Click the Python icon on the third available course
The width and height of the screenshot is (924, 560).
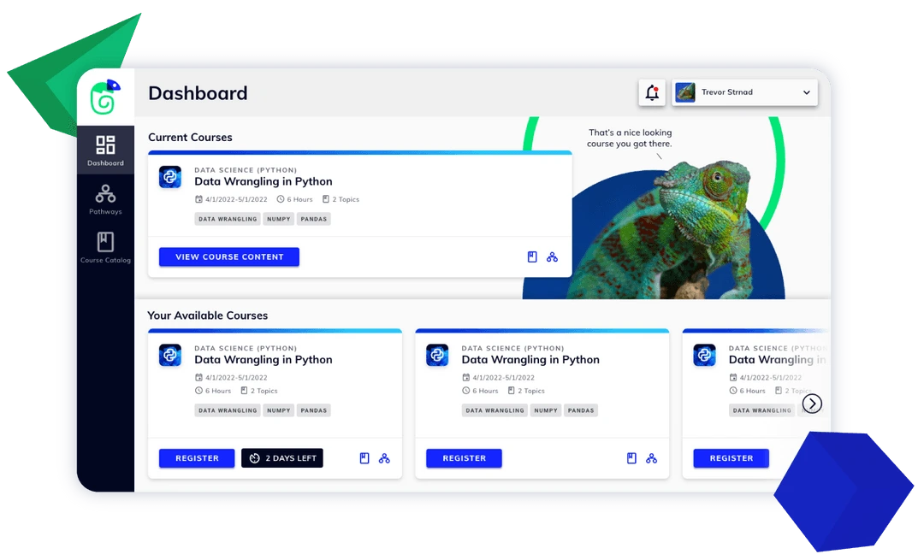pyautogui.click(x=705, y=355)
